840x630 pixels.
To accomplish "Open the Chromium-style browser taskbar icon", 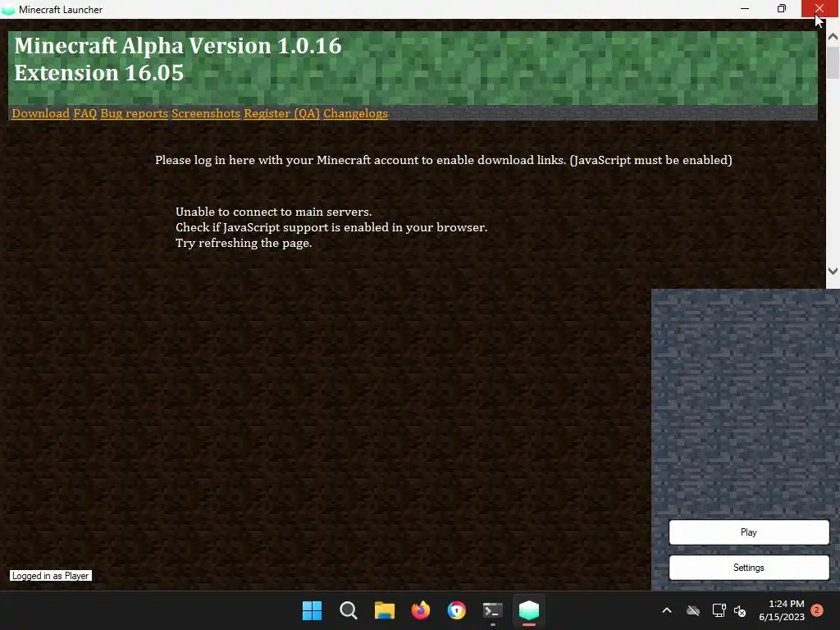I will click(x=456, y=610).
